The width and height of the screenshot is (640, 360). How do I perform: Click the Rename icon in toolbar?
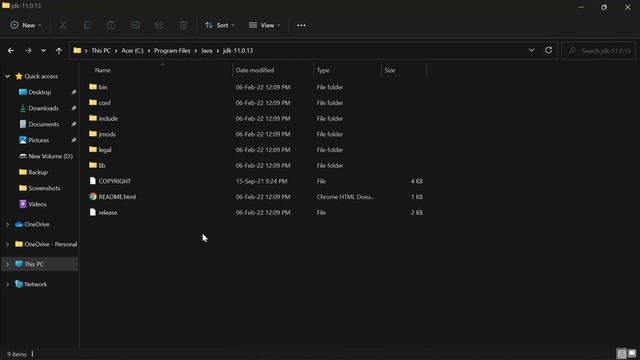135,25
